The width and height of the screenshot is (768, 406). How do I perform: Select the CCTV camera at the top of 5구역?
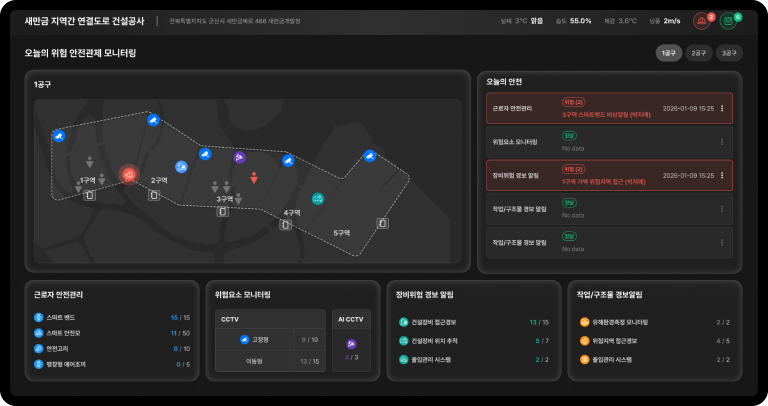370,156
